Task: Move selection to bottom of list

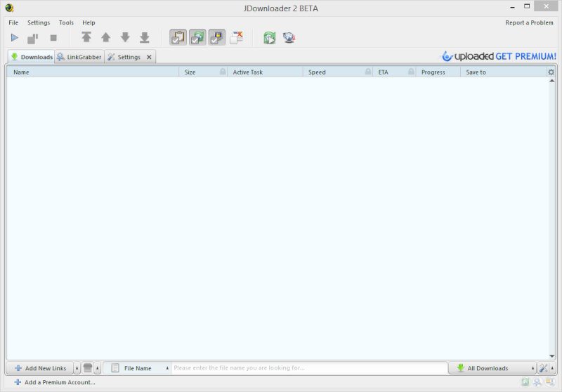Action: pos(145,37)
